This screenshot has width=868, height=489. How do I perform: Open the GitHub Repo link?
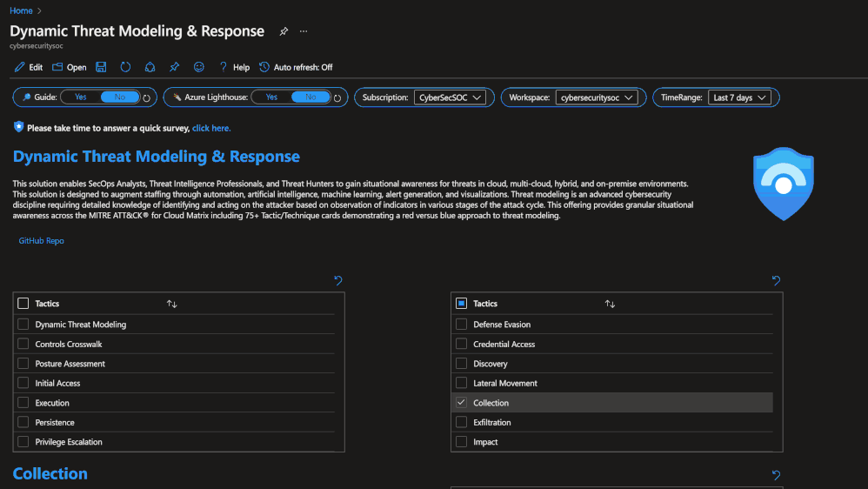pyautogui.click(x=42, y=240)
